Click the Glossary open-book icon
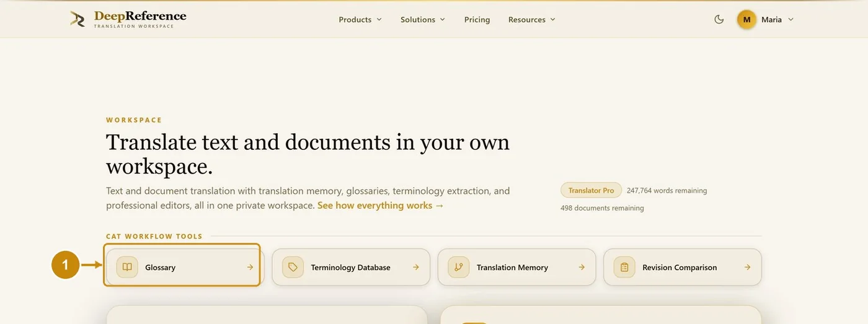 click(127, 267)
